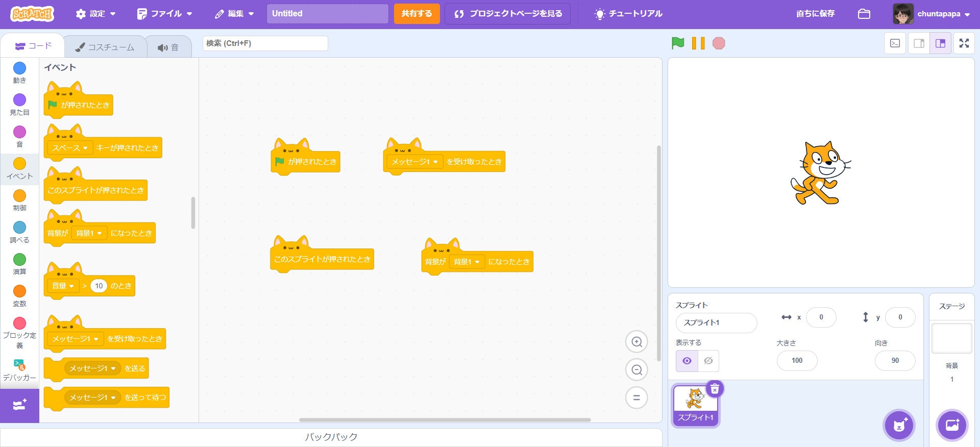This screenshot has height=447, width=980.
Task: Open メッセージ1 dropdown in workspace receive block
Action: tap(415, 162)
